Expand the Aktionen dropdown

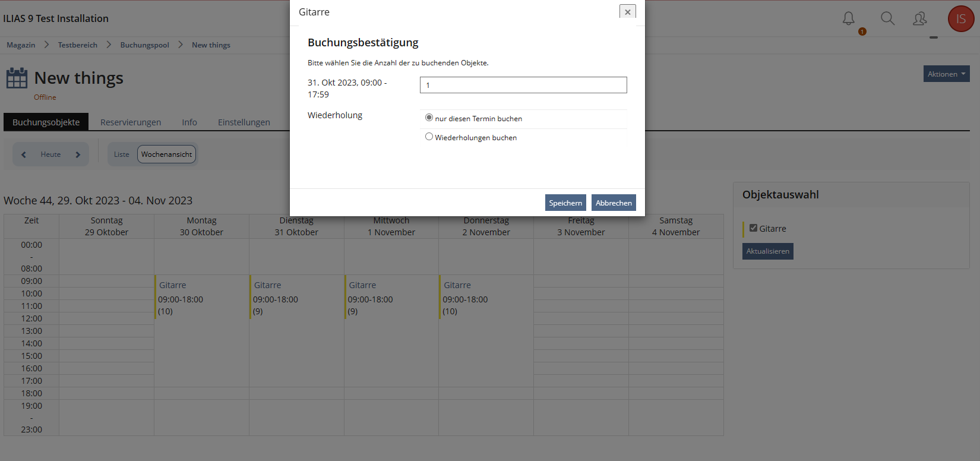946,74
